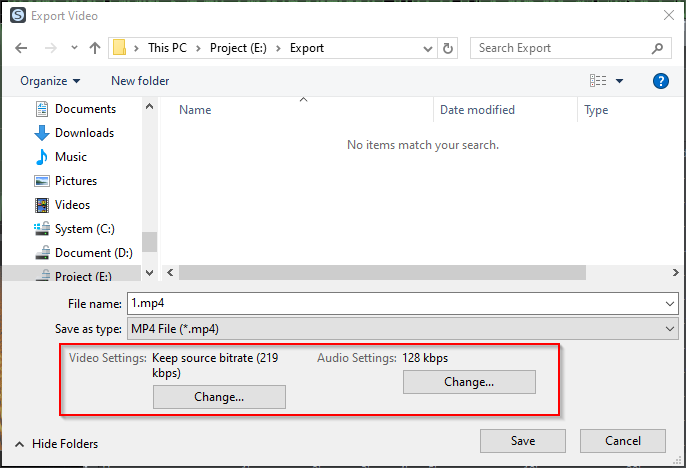The image size is (686, 468).
Task: Select This PC in the address path
Action: coord(167,48)
